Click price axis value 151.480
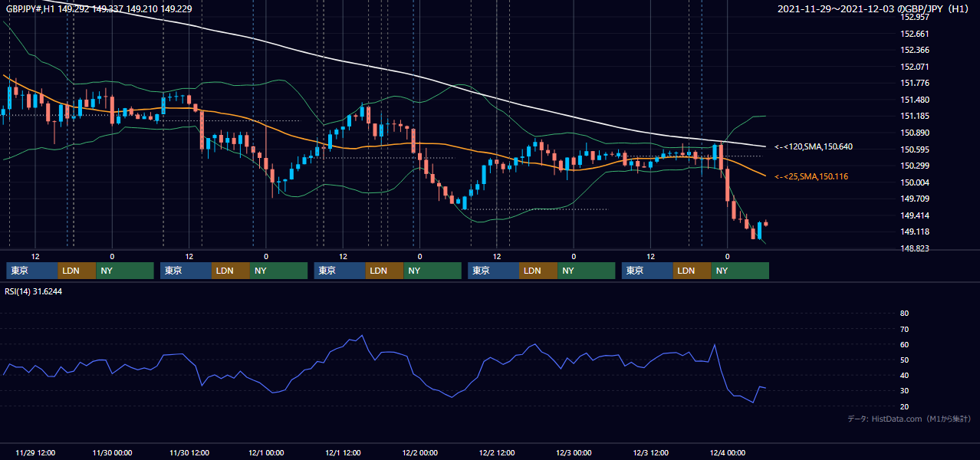Image resolution: width=980 pixels, height=460 pixels. pyautogui.click(x=915, y=100)
